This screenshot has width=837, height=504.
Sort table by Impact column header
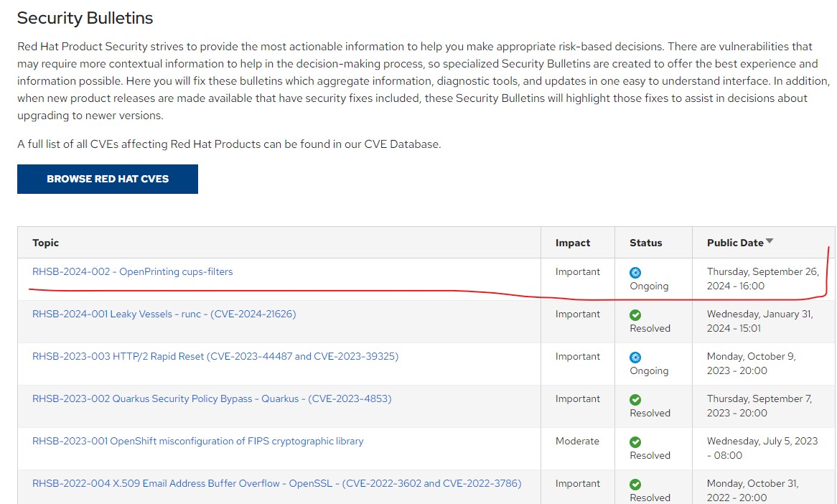click(573, 243)
